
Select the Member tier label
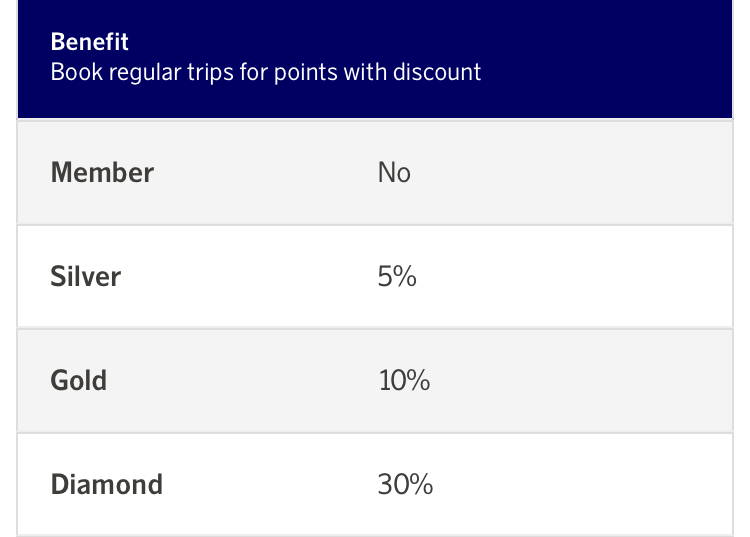pyautogui.click(x=102, y=172)
